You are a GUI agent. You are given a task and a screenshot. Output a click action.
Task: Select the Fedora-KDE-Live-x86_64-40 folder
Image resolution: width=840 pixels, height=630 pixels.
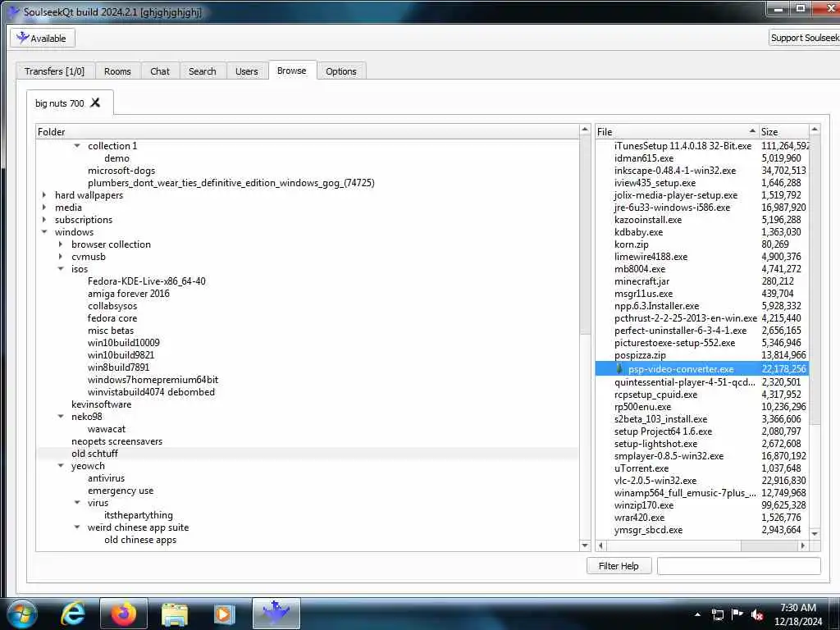146,281
